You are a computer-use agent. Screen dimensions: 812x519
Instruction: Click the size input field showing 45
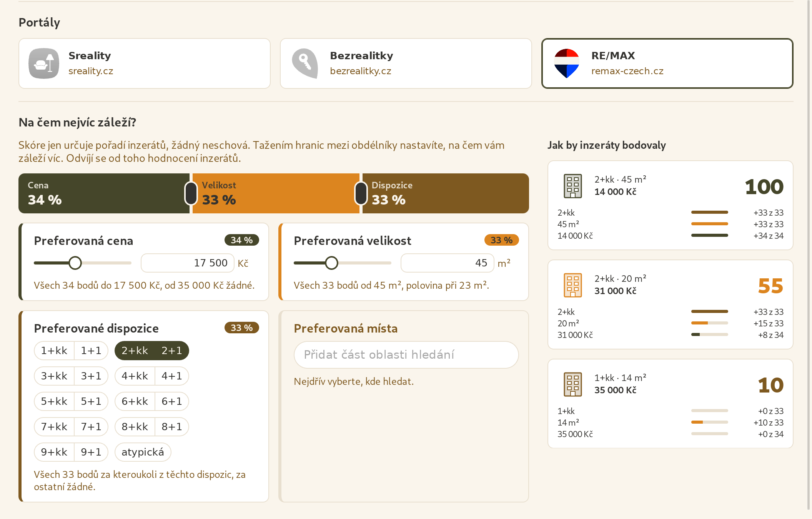pyautogui.click(x=448, y=263)
